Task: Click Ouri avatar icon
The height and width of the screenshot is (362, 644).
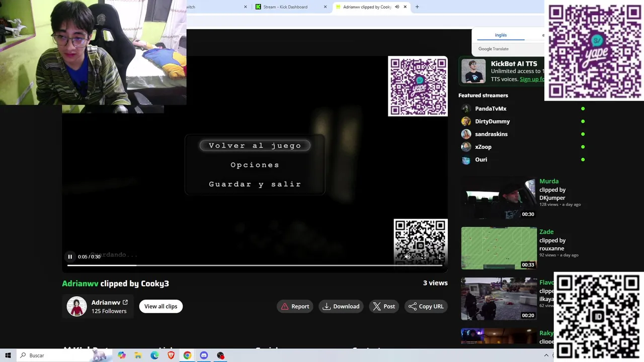Action: tap(466, 160)
